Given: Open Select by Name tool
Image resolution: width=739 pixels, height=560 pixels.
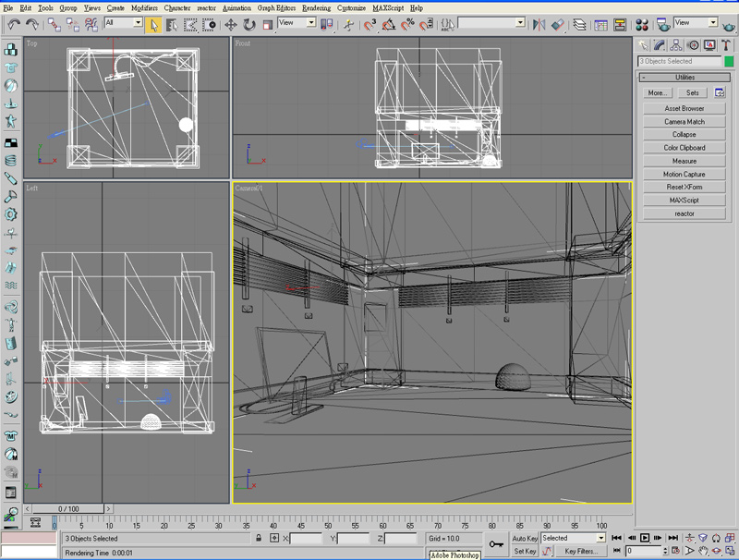Looking at the screenshot, I should 172,25.
